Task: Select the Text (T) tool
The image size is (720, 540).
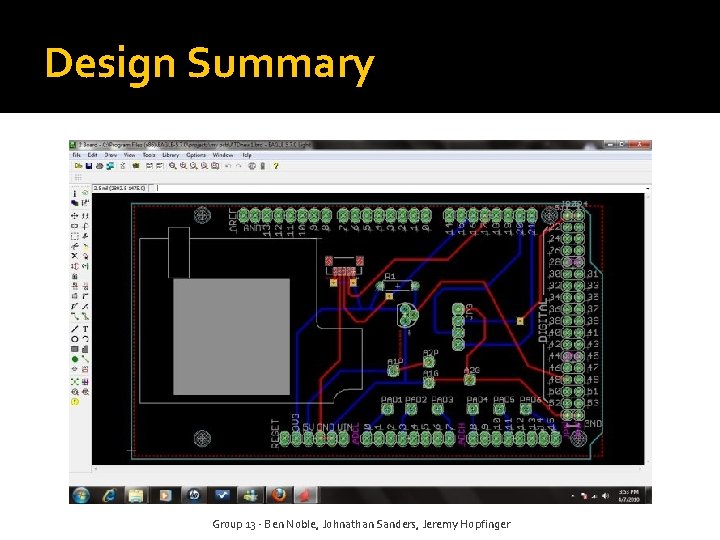Action: point(85,329)
